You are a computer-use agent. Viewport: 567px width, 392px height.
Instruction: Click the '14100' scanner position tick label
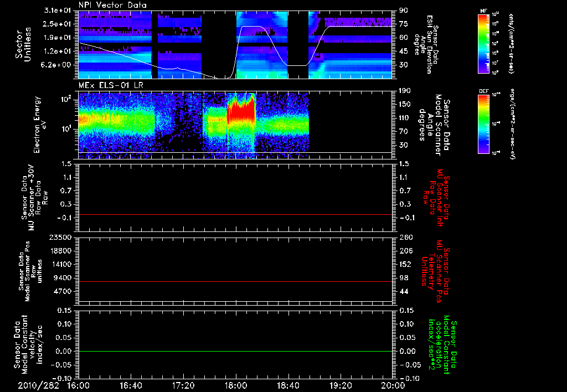pos(60,264)
